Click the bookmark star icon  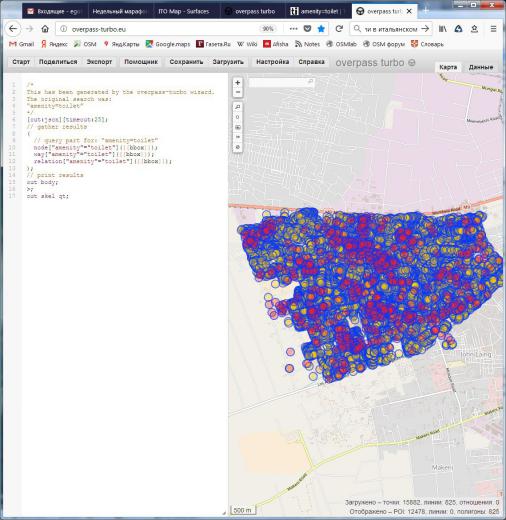coord(321,29)
